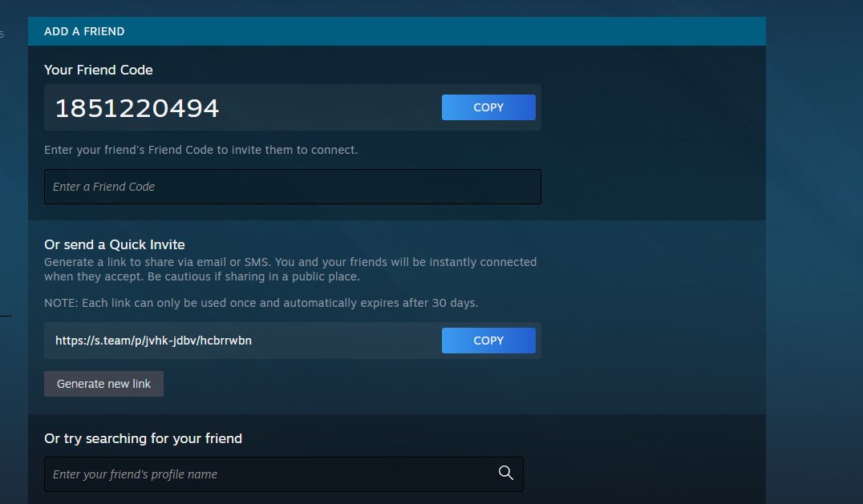Copy the s.team Quick Invite link
Screen dimensions: 863x504
488,341
